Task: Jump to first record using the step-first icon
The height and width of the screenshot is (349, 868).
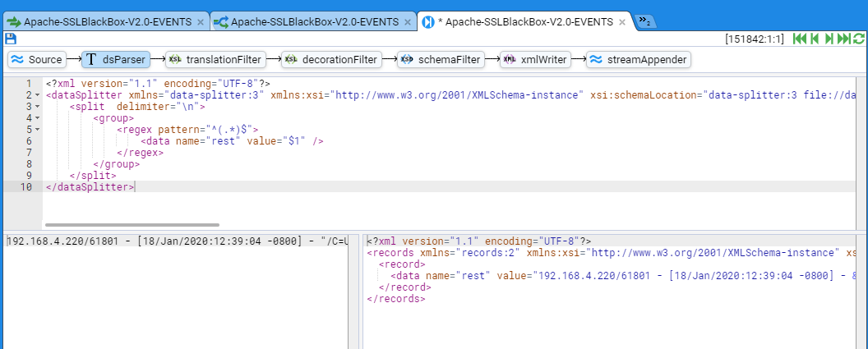Action: point(799,39)
